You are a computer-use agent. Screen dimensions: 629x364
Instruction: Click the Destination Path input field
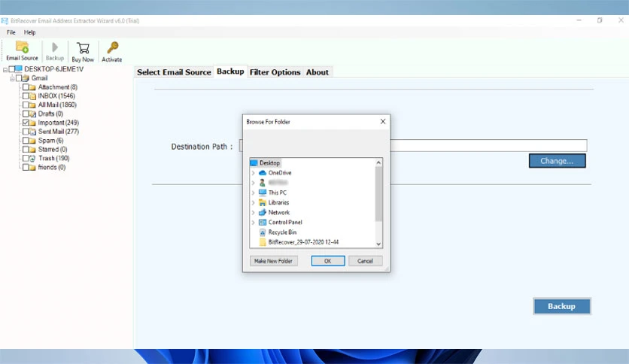pos(413,145)
